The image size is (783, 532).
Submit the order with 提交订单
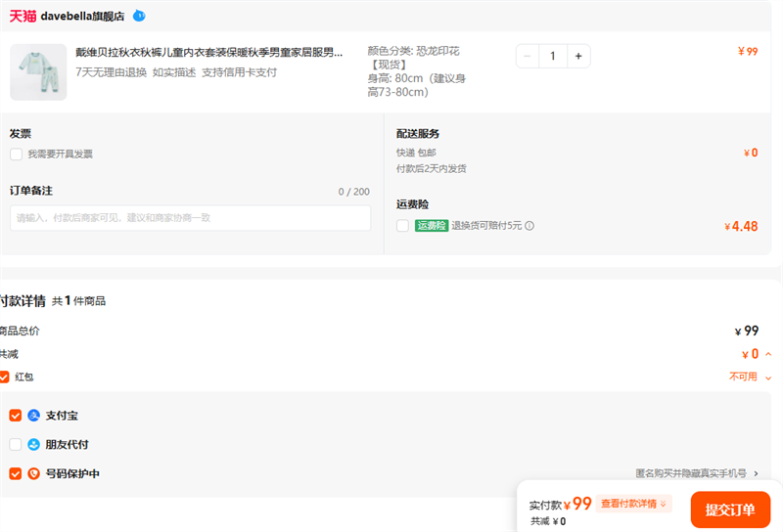[x=730, y=510]
